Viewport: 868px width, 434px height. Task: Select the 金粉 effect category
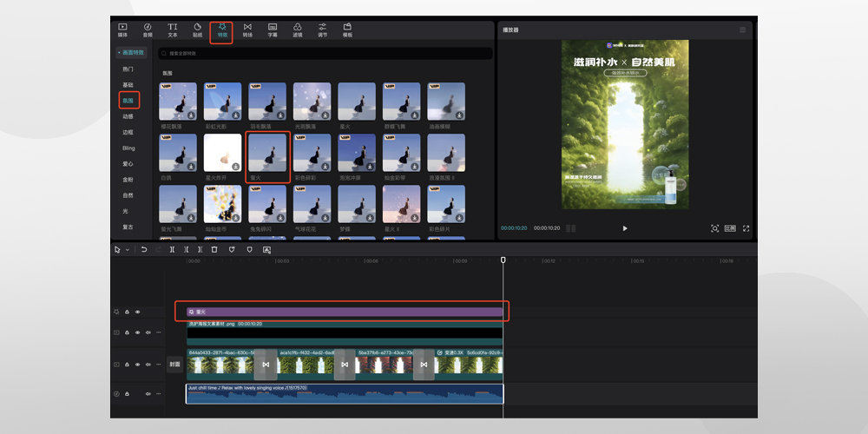pos(128,180)
